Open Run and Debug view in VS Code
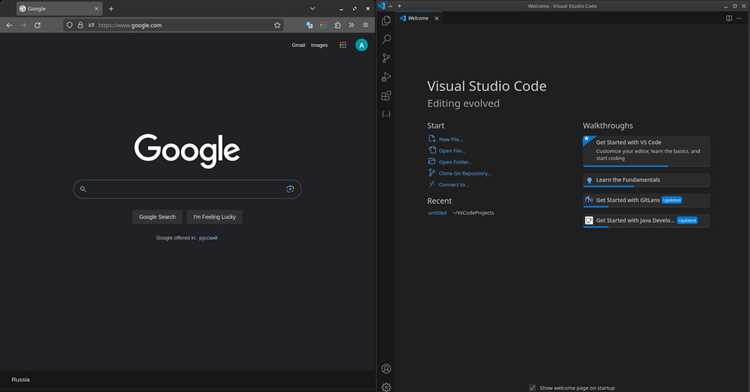 pos(386,77)
